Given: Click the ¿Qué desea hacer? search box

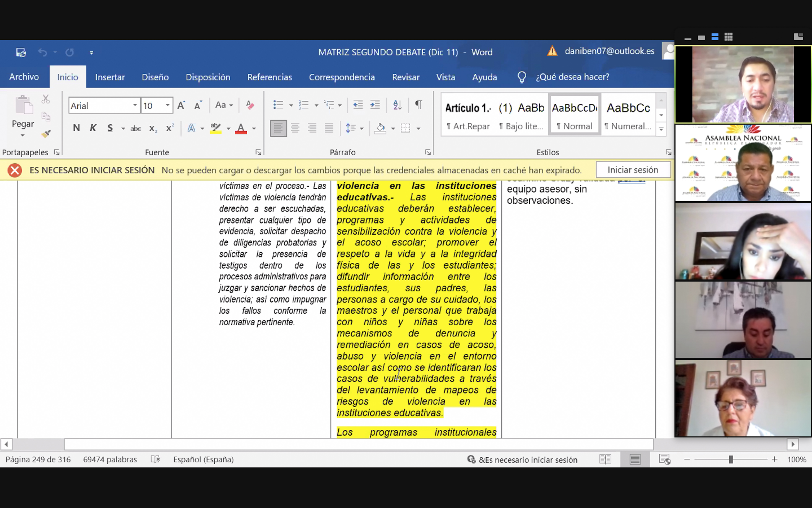Looking at the screenshot, I should [x=572, y=77].
